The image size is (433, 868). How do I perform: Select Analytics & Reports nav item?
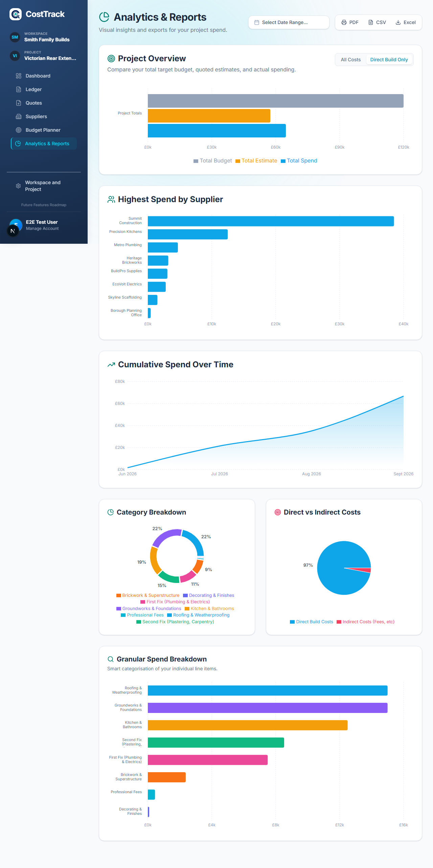click(44, 144)
